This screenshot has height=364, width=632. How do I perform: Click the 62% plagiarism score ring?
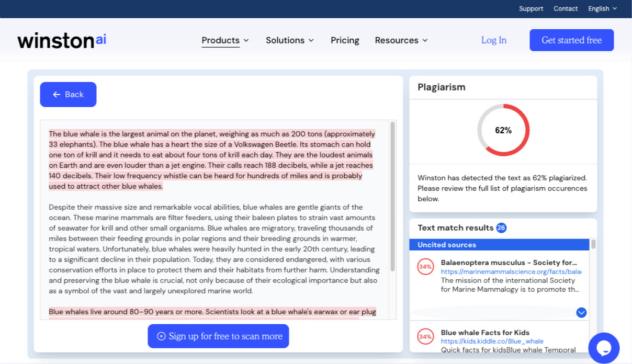pos(503,130)
